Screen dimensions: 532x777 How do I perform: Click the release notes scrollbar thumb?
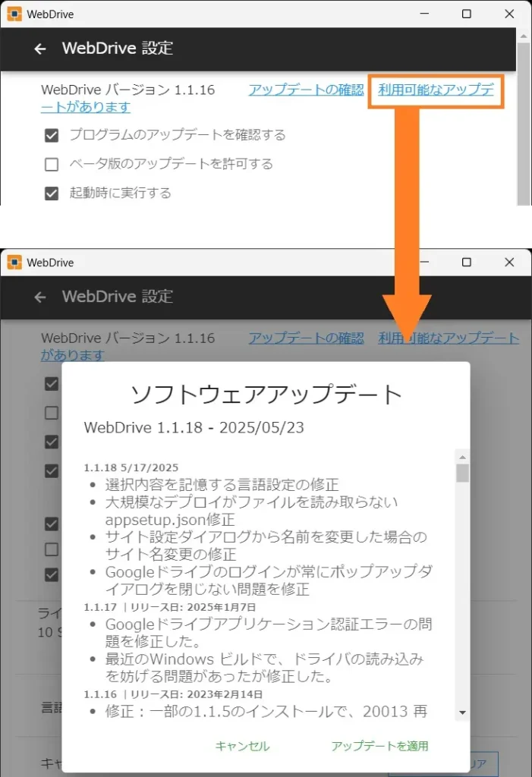point(462,473)
